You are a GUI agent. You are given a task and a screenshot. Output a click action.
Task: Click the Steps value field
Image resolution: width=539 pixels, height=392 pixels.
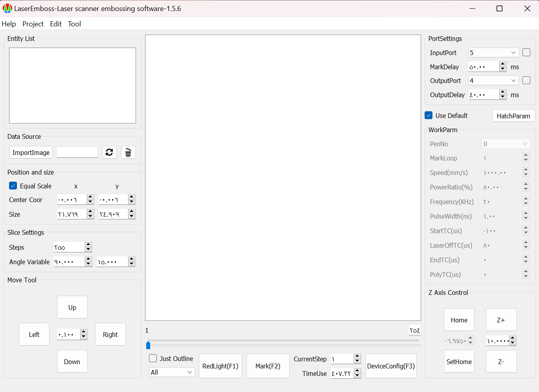click(x=69, y=247)
